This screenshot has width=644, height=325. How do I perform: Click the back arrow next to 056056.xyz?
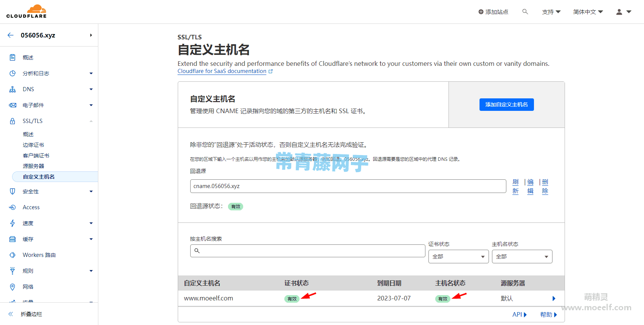click(11, 35)
